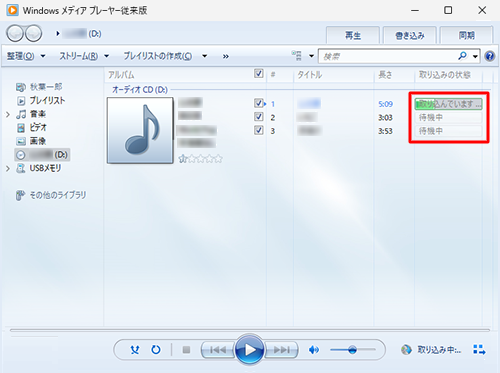Click the オーディオ CD (D:) group heading
The width and height of the screenshot is (500, 373).
[140, 90]
